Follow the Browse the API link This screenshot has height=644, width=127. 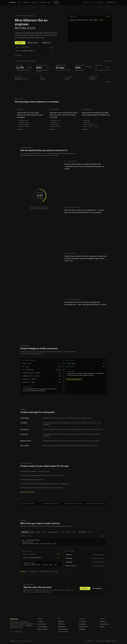pyautogui.click(x=19, y=55)
